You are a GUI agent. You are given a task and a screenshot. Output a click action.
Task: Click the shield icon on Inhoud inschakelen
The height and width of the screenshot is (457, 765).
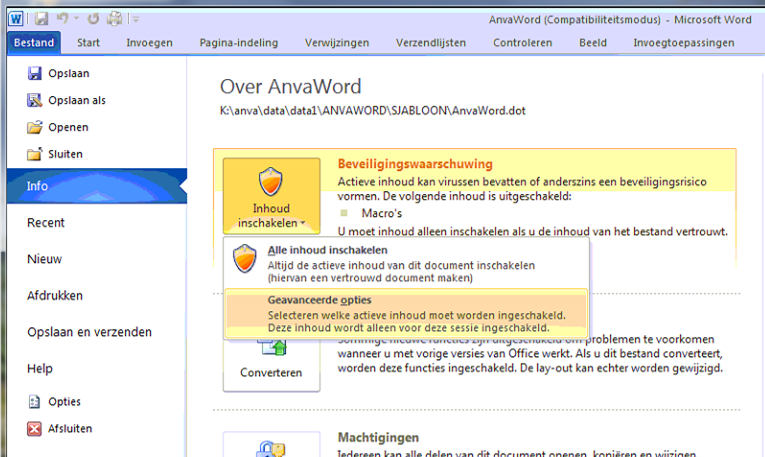270,181
